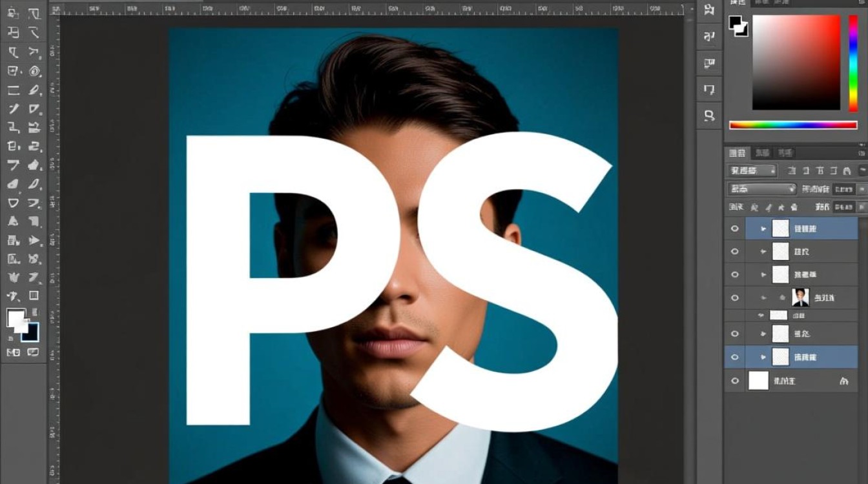Open the layer filter type dropdown
The height and width of the screenshot is (484, 868).
[752, 170]
